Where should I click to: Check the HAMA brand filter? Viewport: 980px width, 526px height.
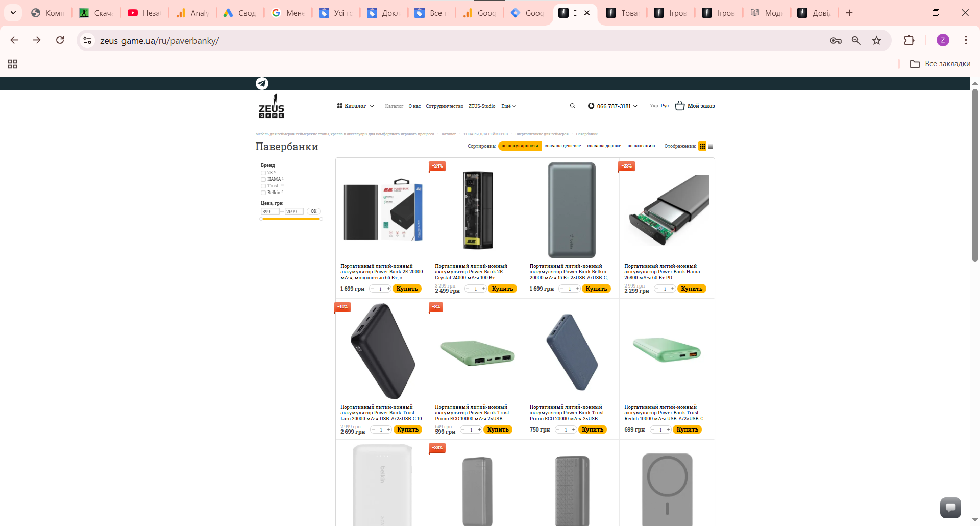tap(263, 179)
